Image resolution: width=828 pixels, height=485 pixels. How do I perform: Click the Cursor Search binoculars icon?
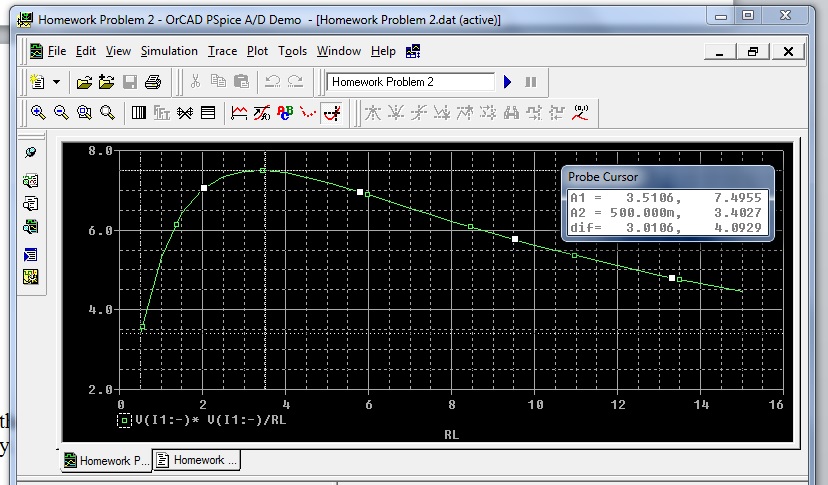[511, 113]
